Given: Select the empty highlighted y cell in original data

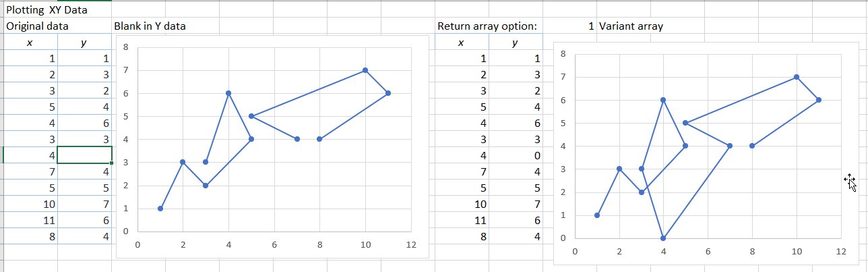Looking at the screenshot, I should [x=84, y=155].
